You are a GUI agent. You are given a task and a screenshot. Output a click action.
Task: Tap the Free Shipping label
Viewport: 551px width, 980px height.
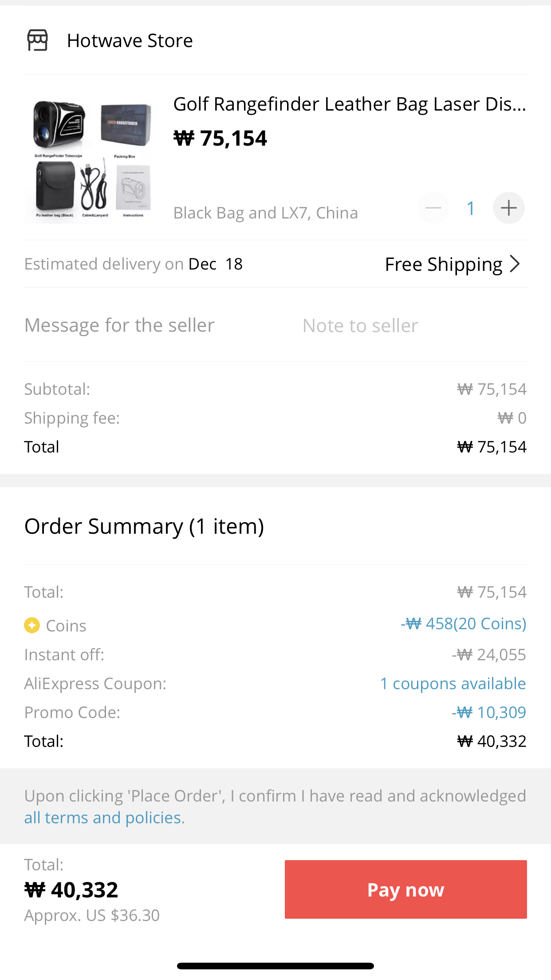tap(443, 264)
